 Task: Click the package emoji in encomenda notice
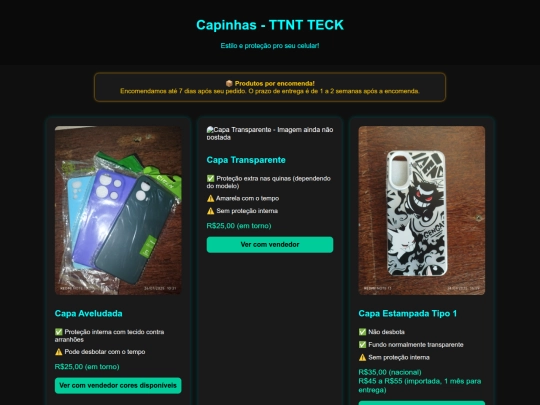tap(229, 83)
